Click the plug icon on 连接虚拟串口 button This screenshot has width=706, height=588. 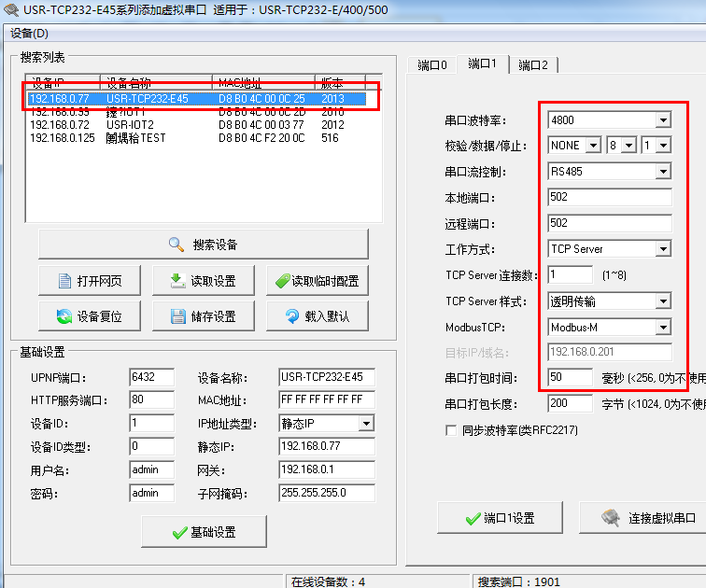point(611,518)
